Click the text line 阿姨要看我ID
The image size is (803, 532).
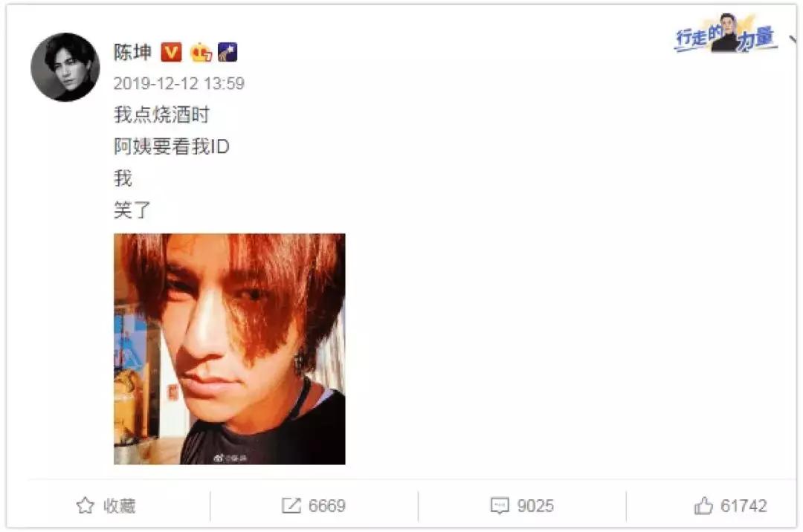pos(172,147)
